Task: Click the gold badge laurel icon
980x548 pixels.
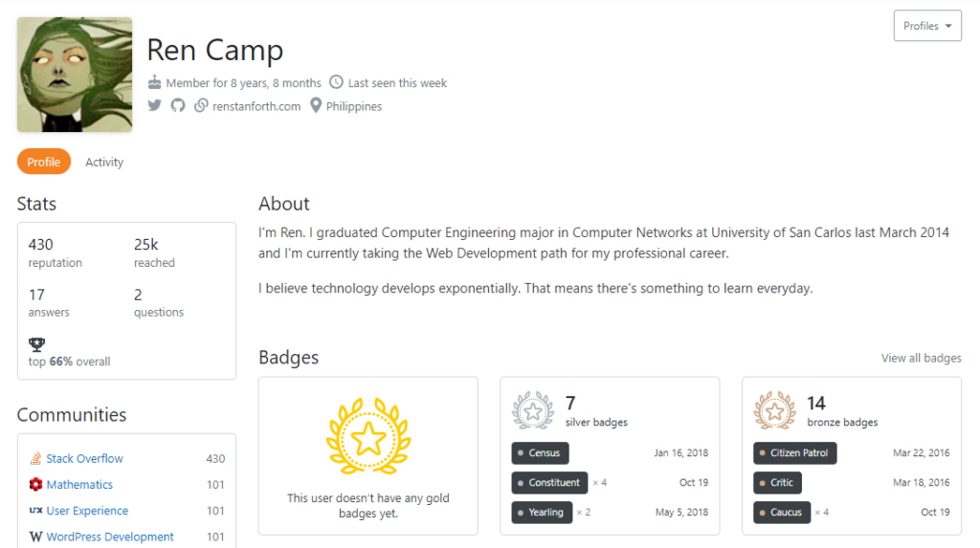Action: pos(368,438)
